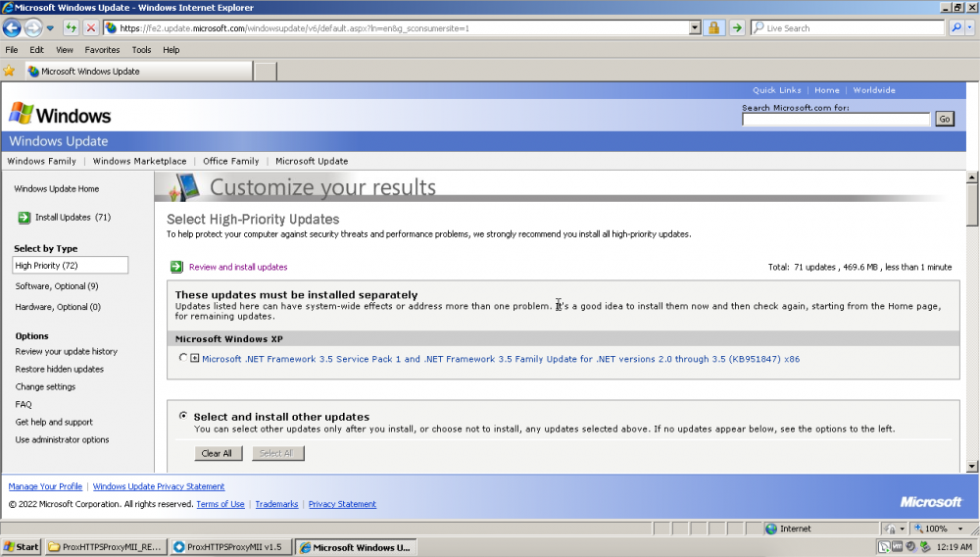
Task: Click the Windows flag logo
Action: tap(21, 114)
